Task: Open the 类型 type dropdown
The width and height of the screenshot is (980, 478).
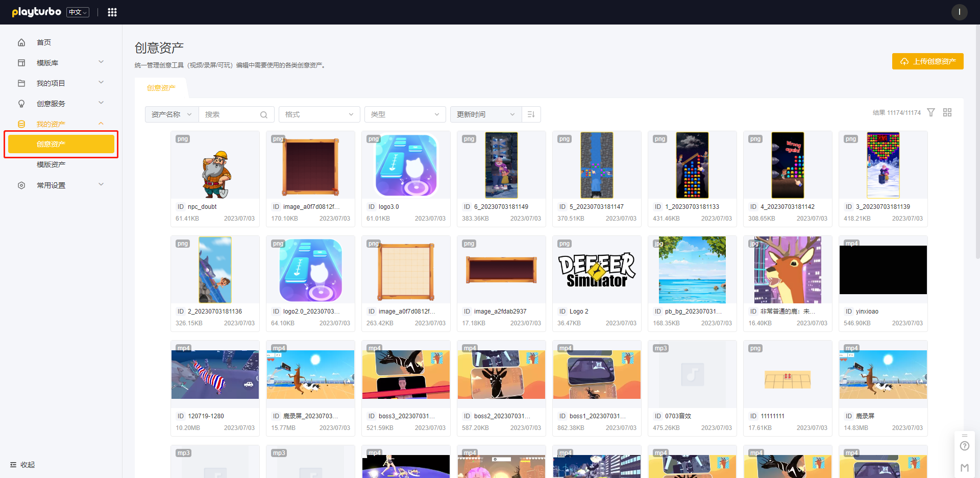Action: point(405,114)
